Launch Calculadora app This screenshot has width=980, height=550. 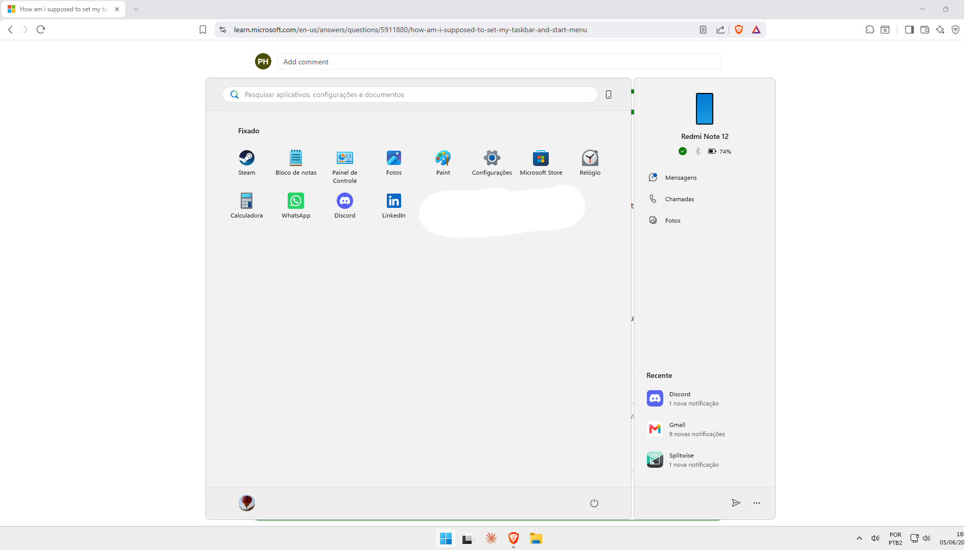pyautogui.click(x=246, y=205)
